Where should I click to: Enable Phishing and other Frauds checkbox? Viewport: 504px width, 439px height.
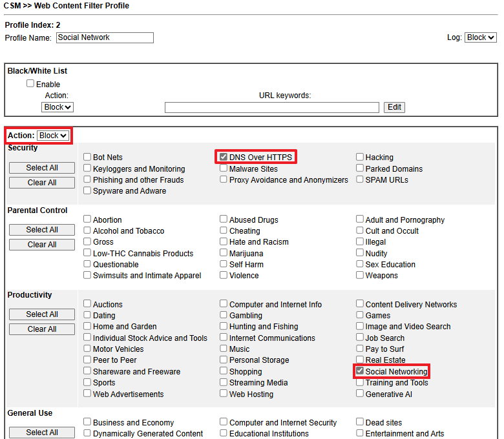pos(87,179)
